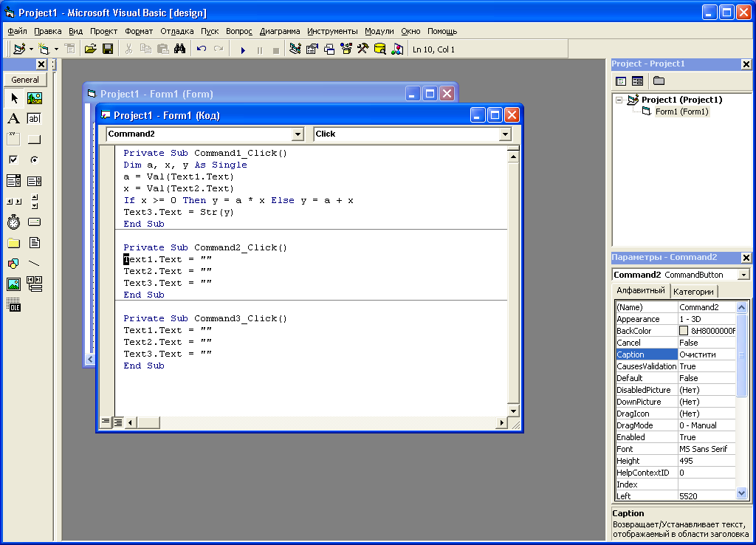Click the General toolbox tab button
Viewport: 756px width, 545px height.
pos(25,80)
